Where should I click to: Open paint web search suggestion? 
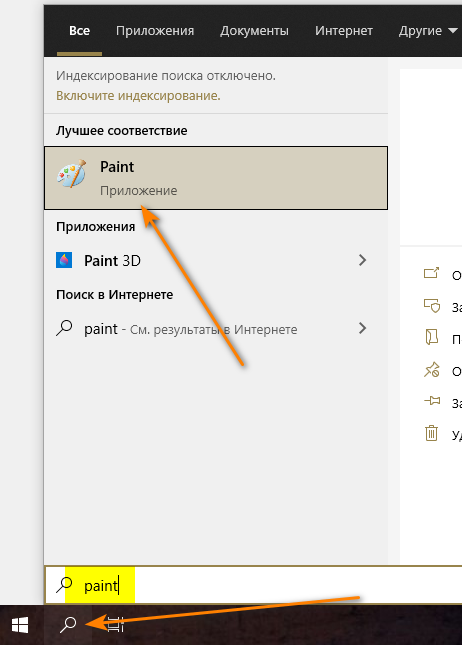[x=216, y=329]
